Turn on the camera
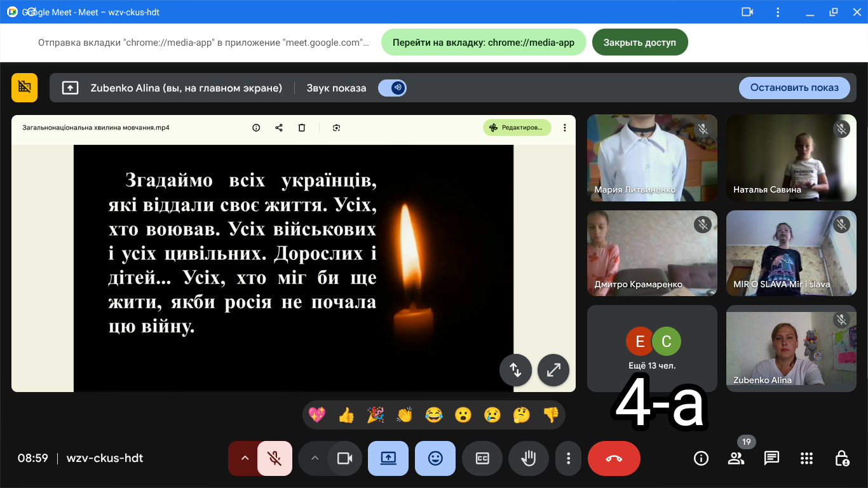 click(x=344, y=458)
